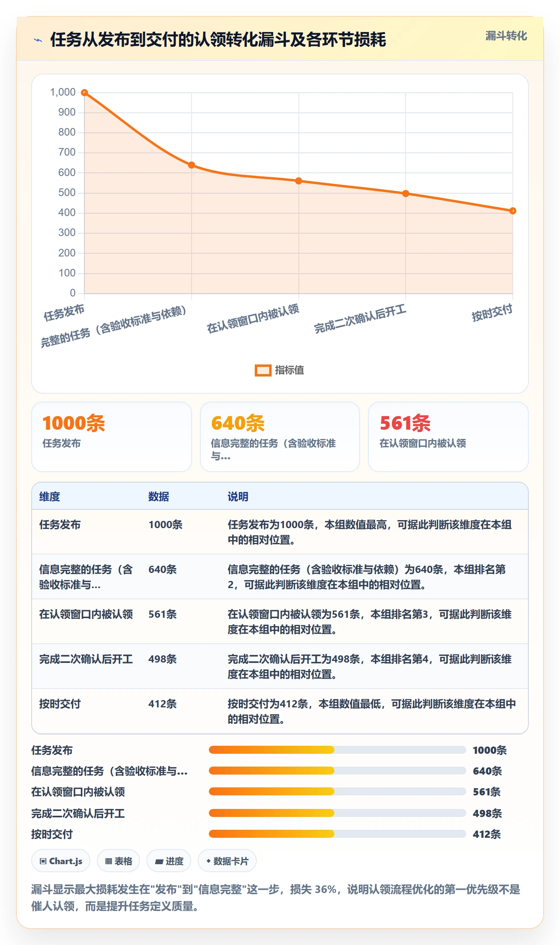The width and height of the screenshot is (560, 945).
Task: Click the 在认领窗口内被认领 x-axis label
Action: tap(253, 319)
